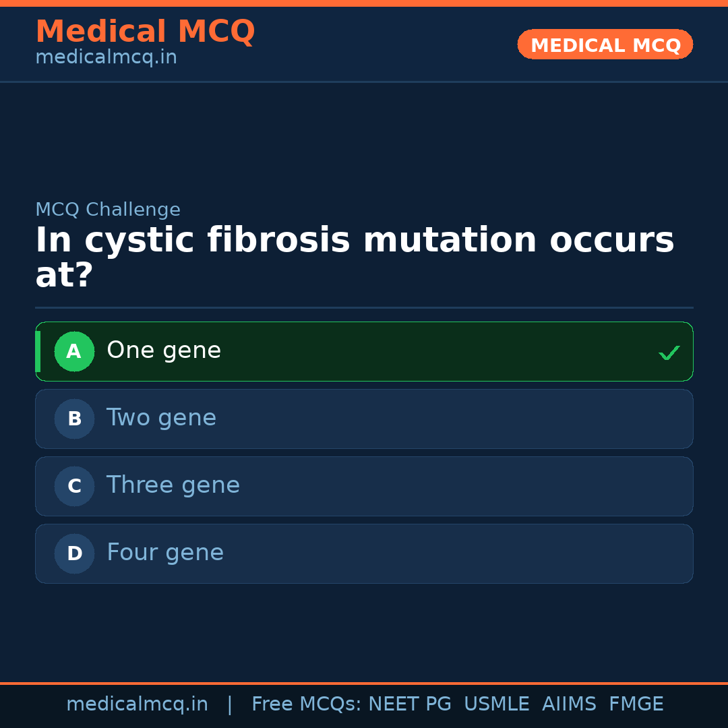Select the "One gene" answer text

(x=164, y=351)
